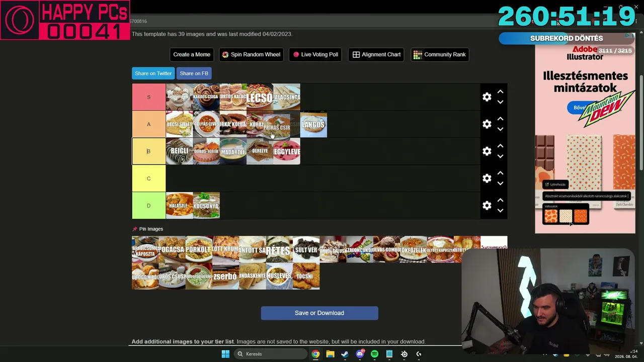Select the Palacsinta image in tier S
The height and width of the screenshot is (362, 644).
(x=287, y=97)
